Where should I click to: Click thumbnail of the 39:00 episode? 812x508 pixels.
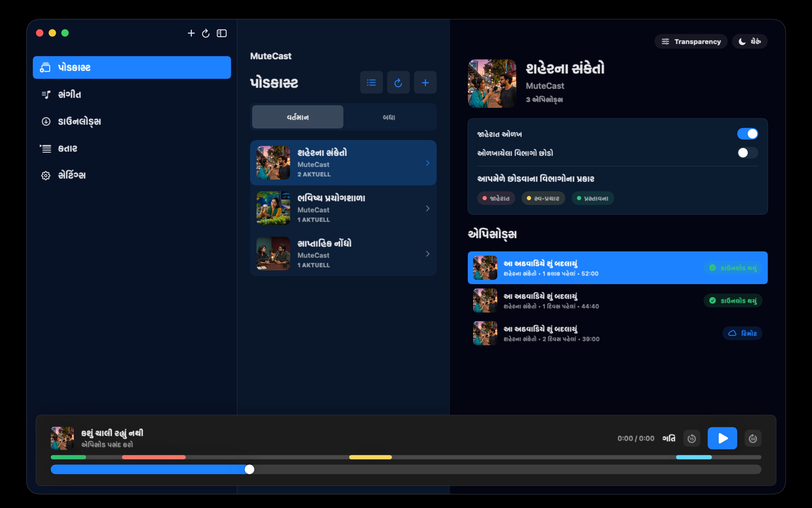(485, 333)
